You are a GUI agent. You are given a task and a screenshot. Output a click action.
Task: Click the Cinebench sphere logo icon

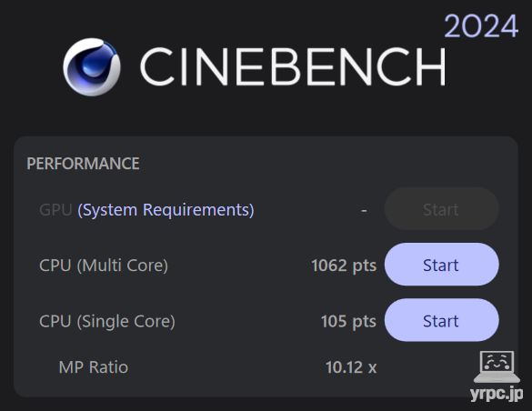(92, 66)
